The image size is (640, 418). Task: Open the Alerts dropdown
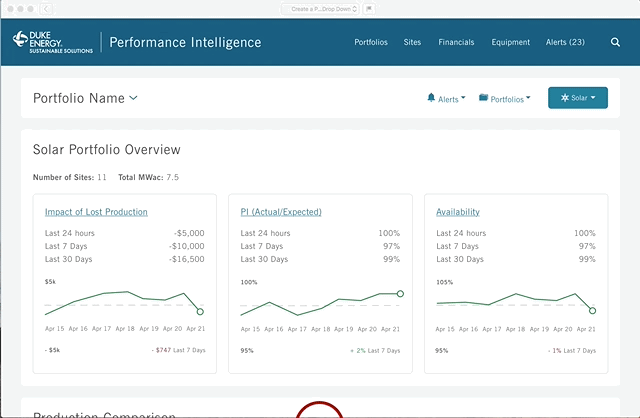pyautogui.click(x=446, y=98)
